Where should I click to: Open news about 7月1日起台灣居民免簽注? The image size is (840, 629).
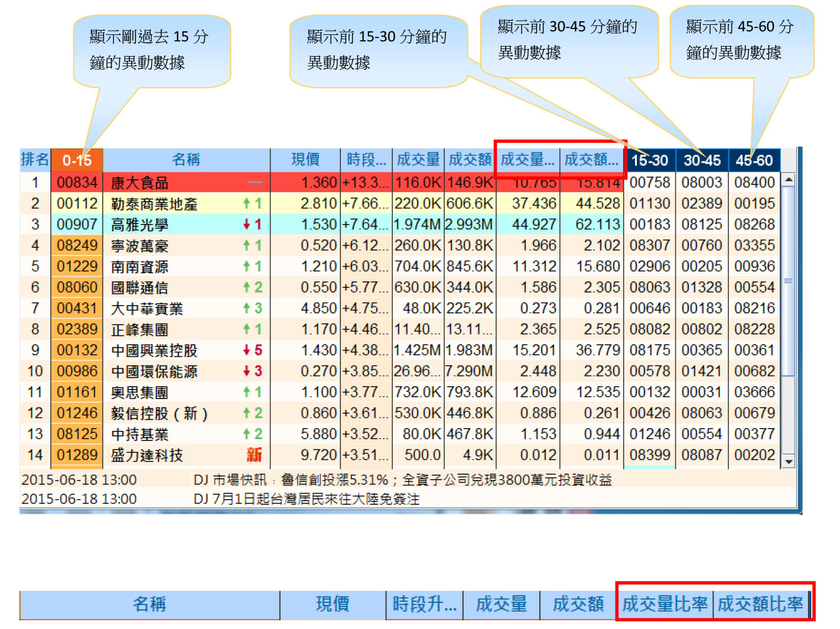pos(307,500)
